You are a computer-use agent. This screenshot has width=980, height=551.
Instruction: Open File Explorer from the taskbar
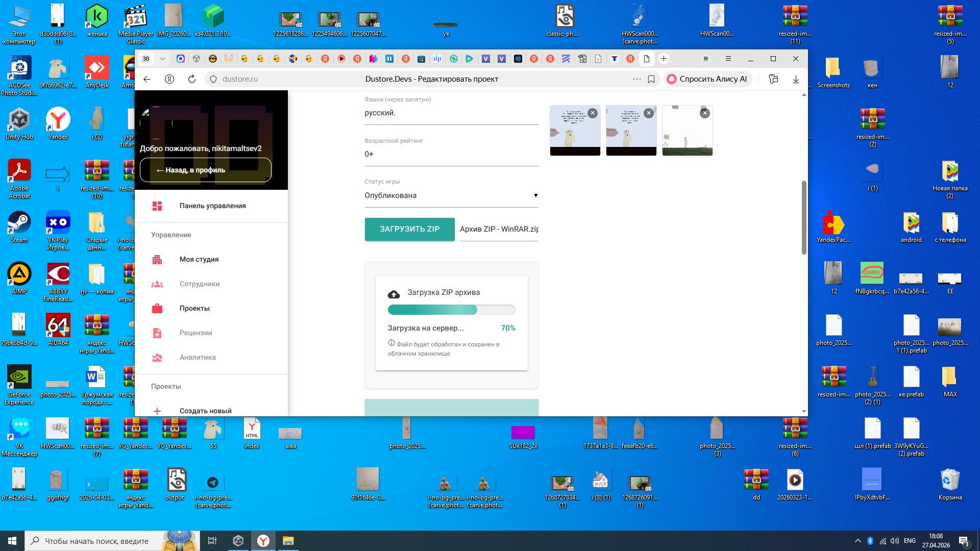pos(288,541)
